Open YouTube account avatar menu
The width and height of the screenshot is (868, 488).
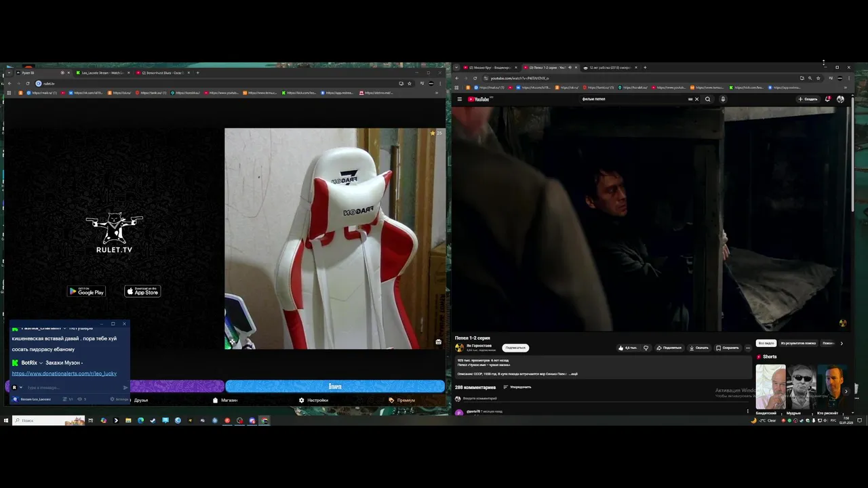tap(841, 99)
